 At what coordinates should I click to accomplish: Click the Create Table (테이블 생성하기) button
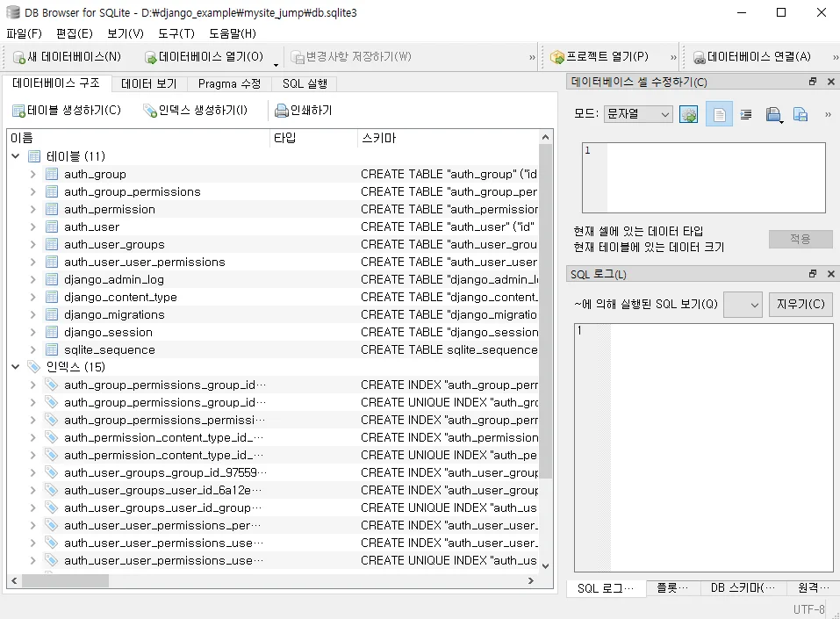pos(67,111)
